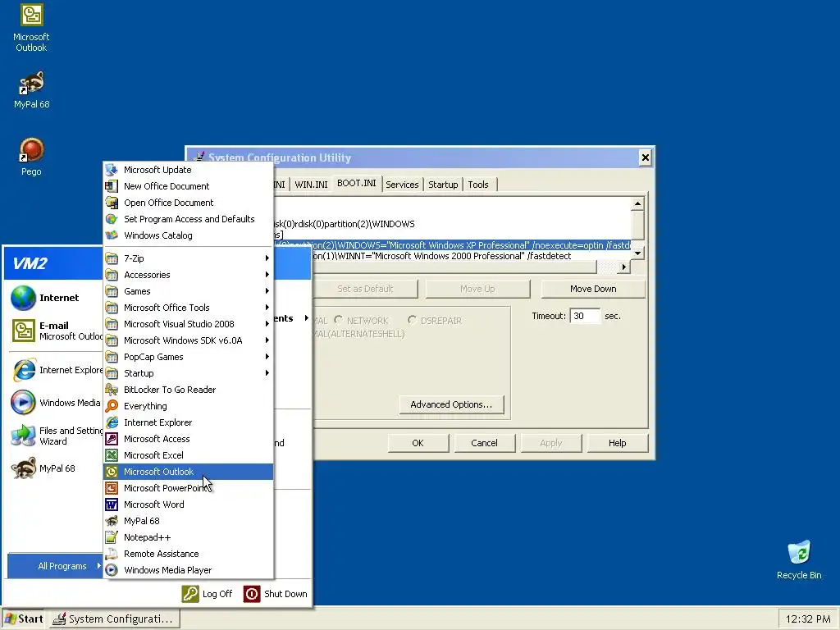Screen dimensions: 840x630
Task: Select the Microsoft Outlook desktop shortcut
Action: click(x=31, y=28)
